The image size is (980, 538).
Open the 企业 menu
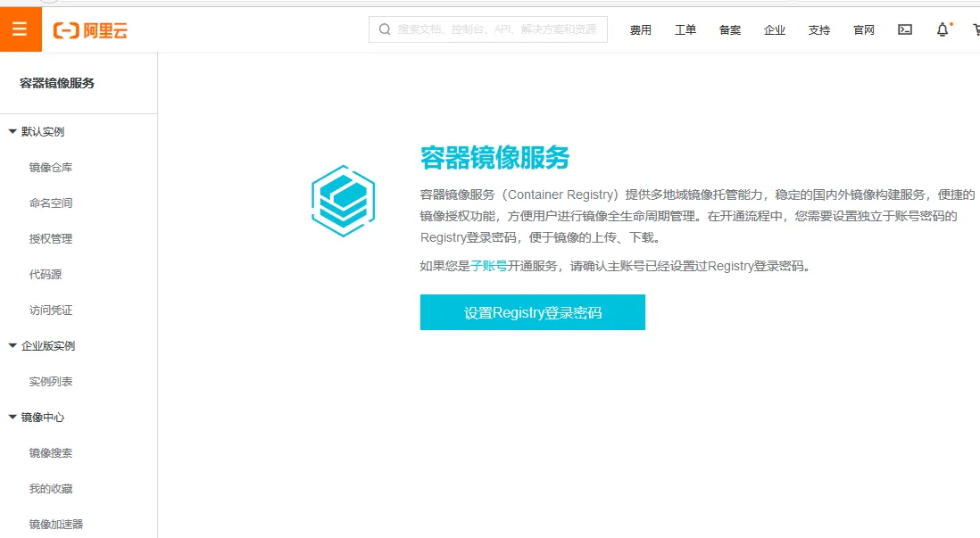[x=775, y=30]
